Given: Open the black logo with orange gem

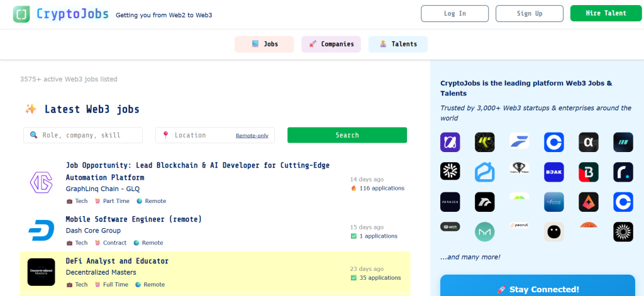Looking at the screenshot, I should click(x=589, y=202).
